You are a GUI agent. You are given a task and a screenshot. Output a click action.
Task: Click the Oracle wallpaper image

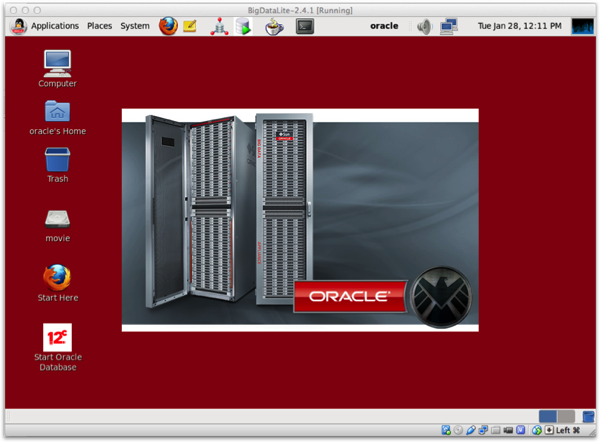(300, 220)
